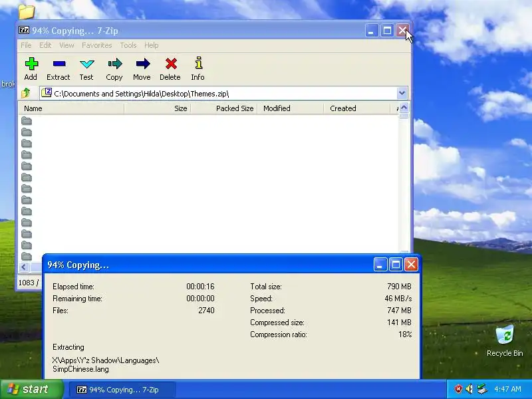The height and width of the screenshot is (399, 532).
Task: Minimize the Copying progress dialog
Action: pos(380,264)
